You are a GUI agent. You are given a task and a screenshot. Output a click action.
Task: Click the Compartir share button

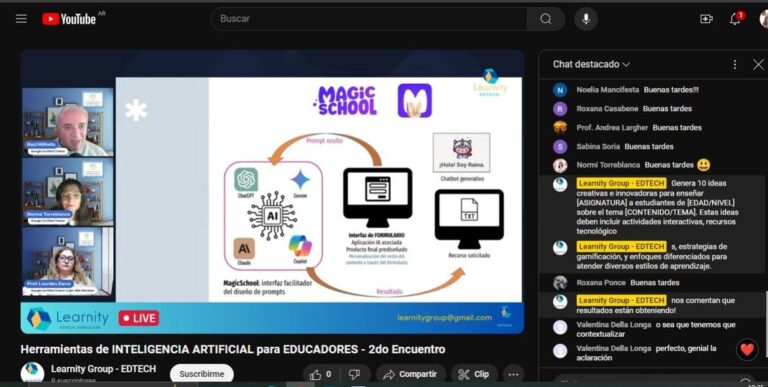410,375
